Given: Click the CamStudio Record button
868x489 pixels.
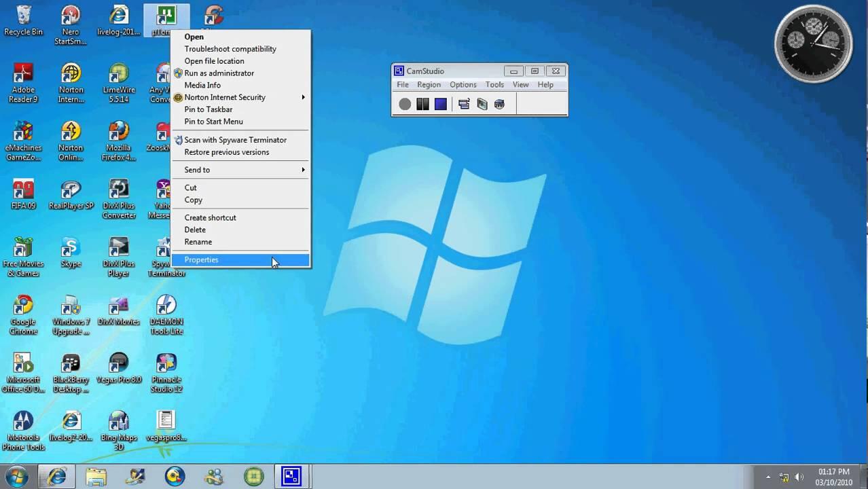Looking at the screenshot, I should tap(405, 104).
